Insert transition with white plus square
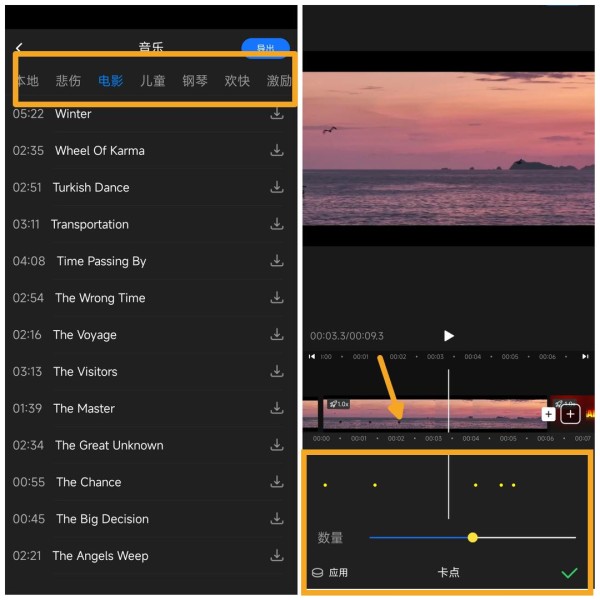Viewport: 600px width, 600px height. [x=548, y=414]
